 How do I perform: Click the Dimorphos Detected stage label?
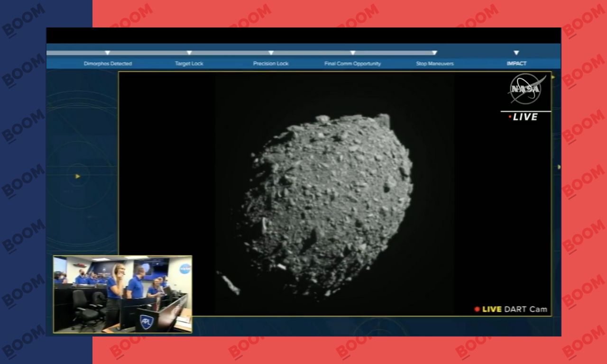point(108,64)
